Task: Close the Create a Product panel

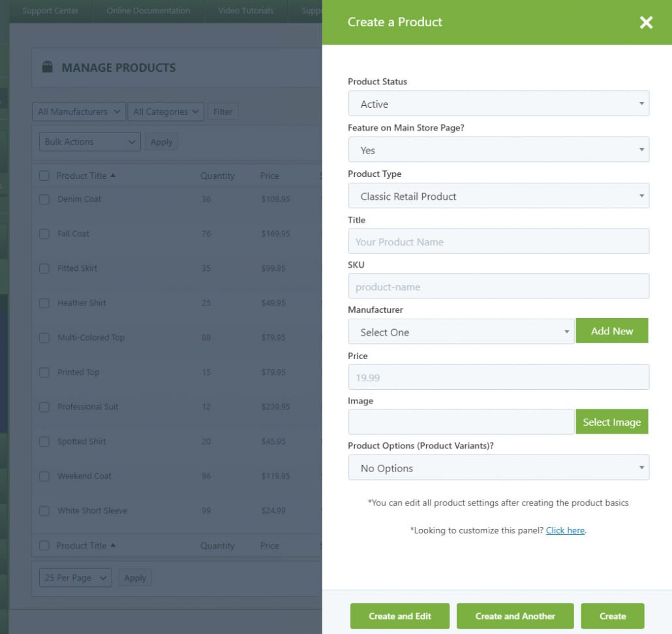Action: [646, 22]
